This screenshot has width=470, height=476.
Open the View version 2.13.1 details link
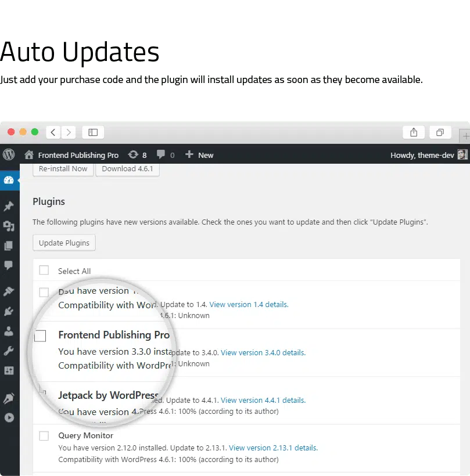[273, 448]
